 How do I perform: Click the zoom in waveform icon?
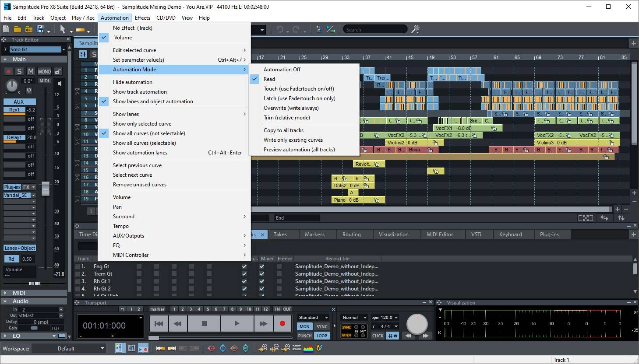(x=263, y=348)
